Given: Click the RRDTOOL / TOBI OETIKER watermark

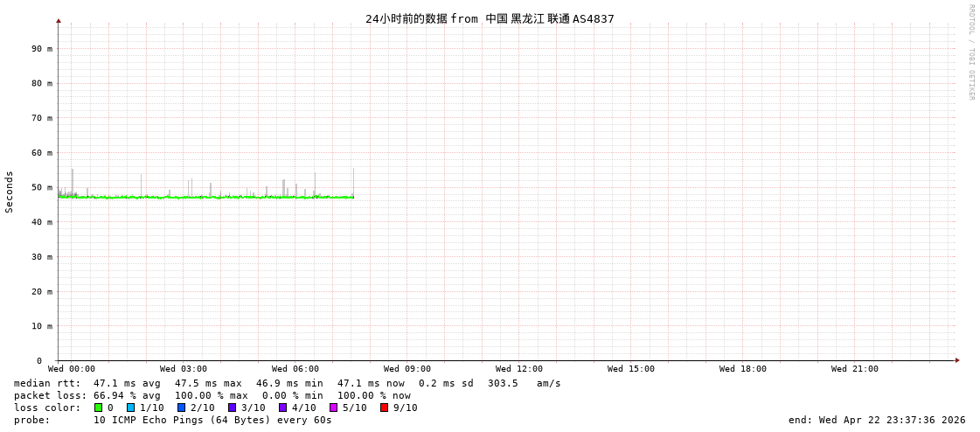Looking at the screenshot, I should [x=971, y=52].
